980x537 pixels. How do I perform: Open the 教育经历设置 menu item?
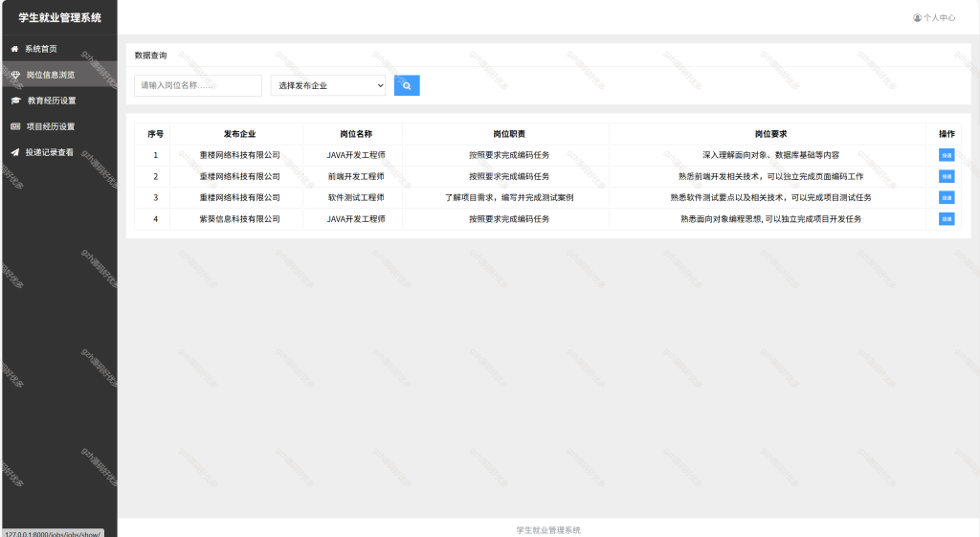coord(59,101)
